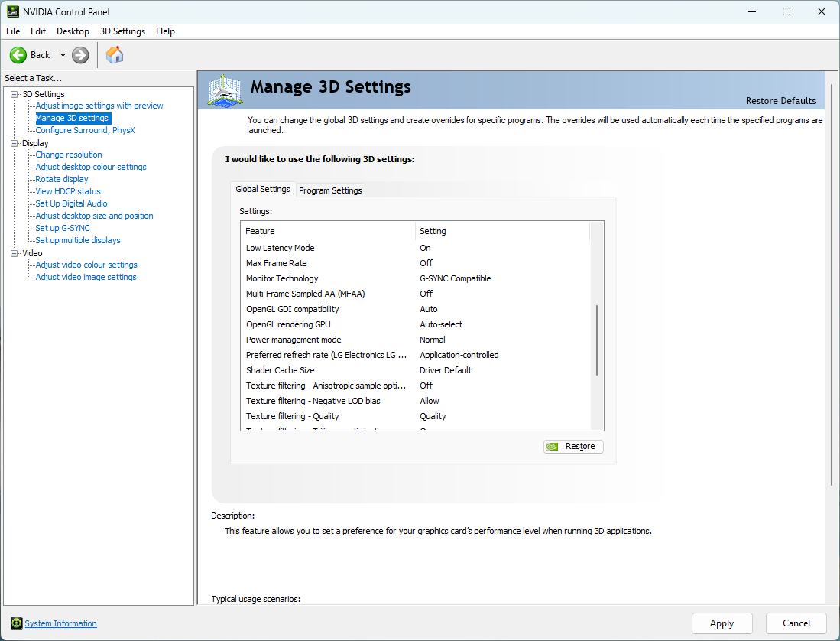Select the Monitor Technology row

pos(416,278)
